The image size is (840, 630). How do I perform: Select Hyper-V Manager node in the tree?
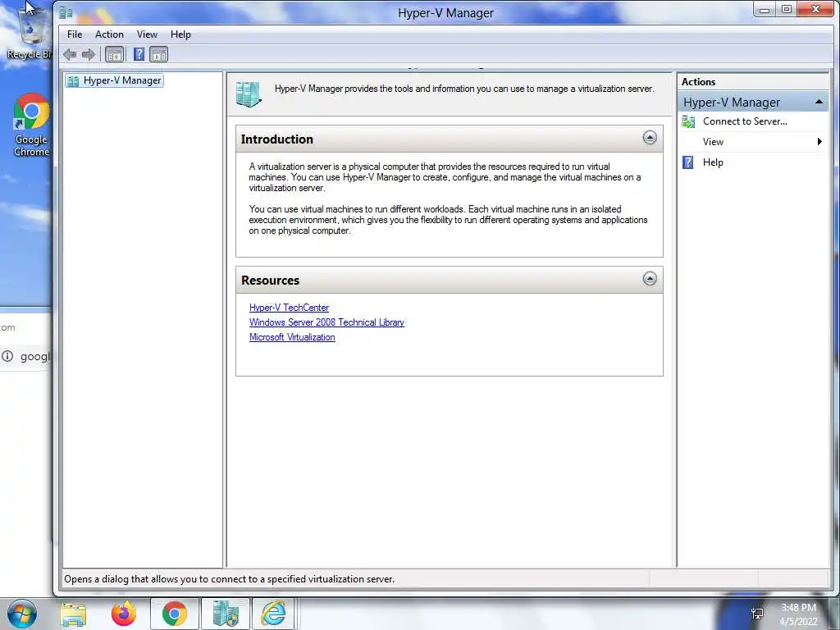[114, 80]
